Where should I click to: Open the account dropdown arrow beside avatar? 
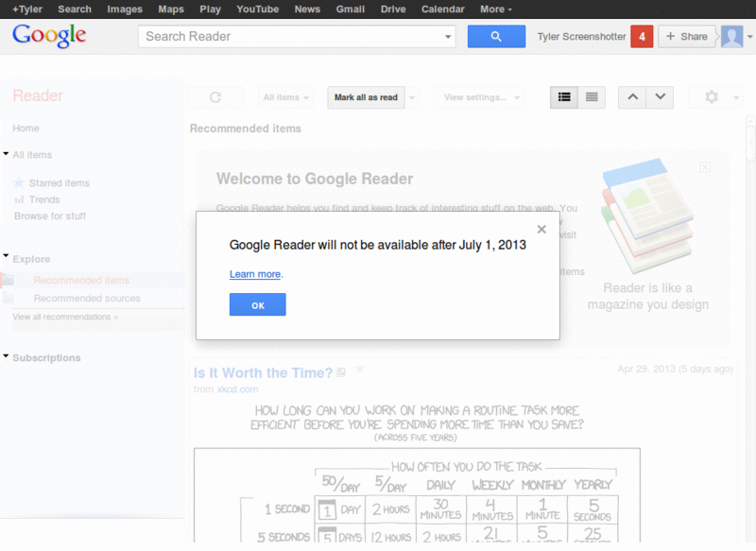coord(749,37)
